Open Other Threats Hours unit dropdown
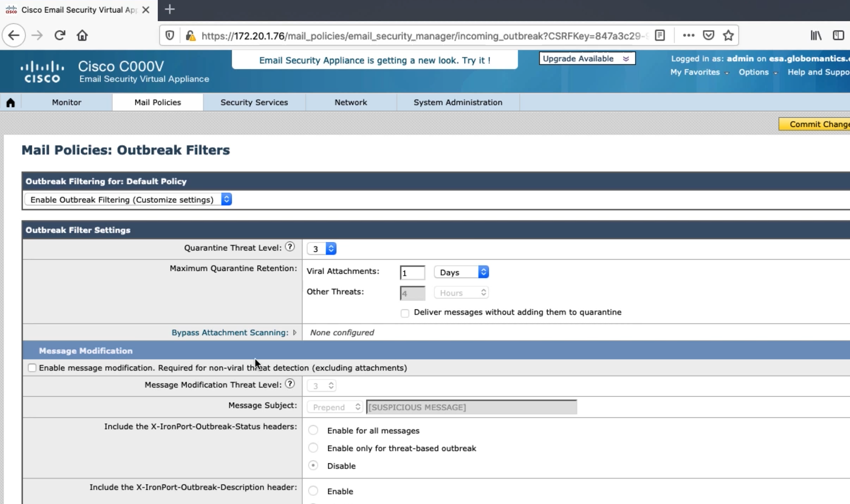 pos(461,293)
